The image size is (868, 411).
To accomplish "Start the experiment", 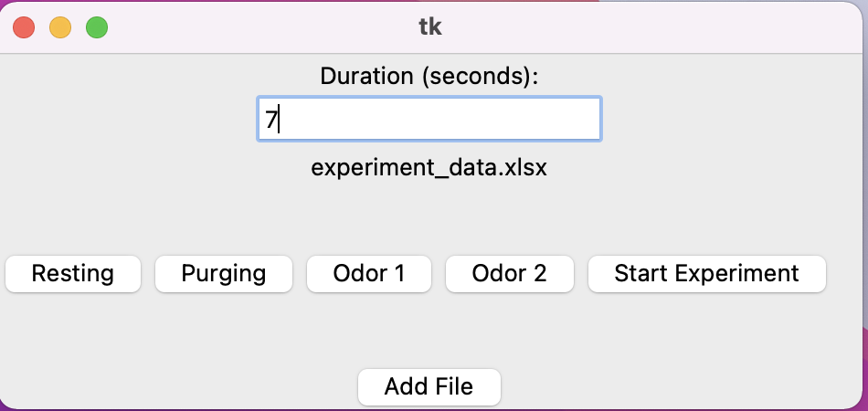I will (x=706, y=273).
